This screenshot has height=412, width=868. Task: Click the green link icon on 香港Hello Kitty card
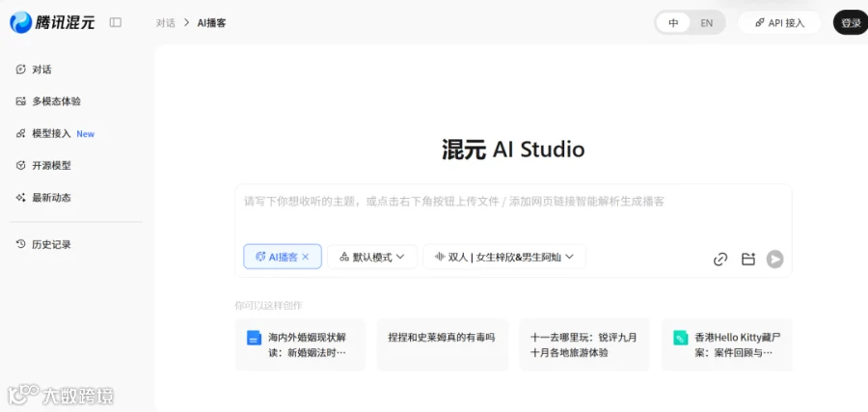tap(680, 338)
